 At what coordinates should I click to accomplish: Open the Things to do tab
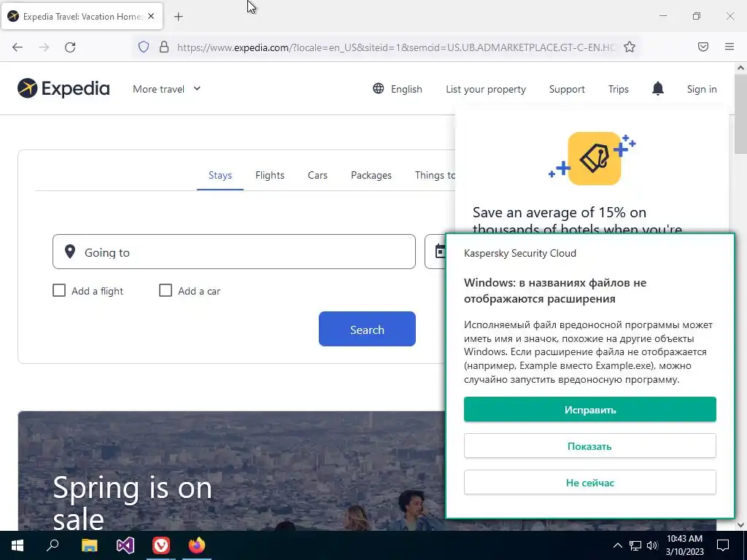tap(435, 175)
